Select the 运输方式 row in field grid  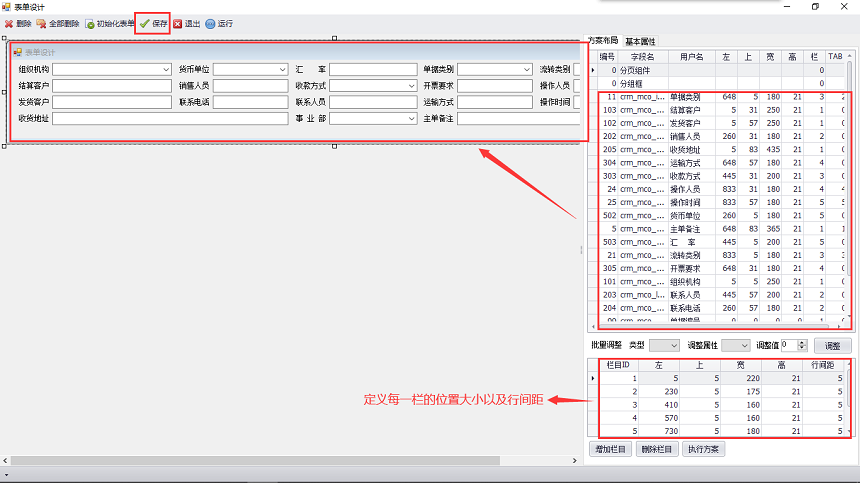pos(721,163)
